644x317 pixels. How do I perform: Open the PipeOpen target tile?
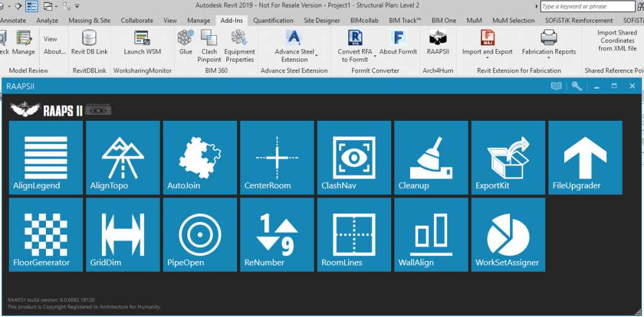(200, 235)
